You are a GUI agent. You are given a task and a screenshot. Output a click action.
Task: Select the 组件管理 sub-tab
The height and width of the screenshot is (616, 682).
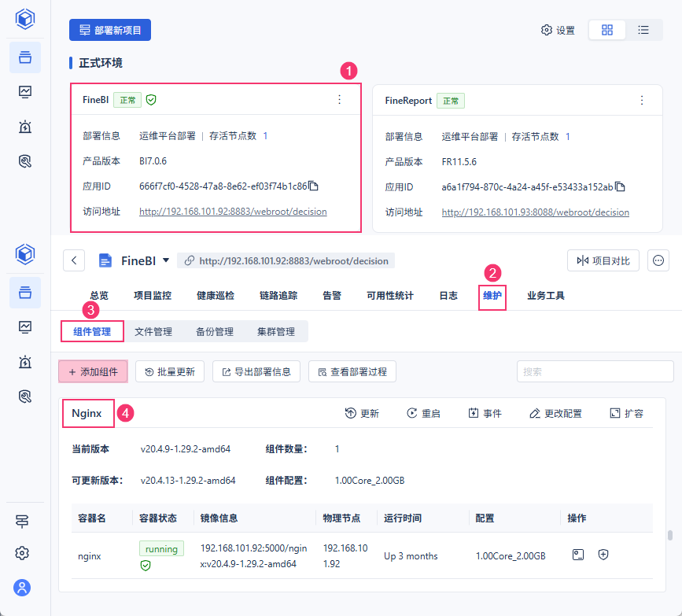pyautogui.click(x=92, y=331)
